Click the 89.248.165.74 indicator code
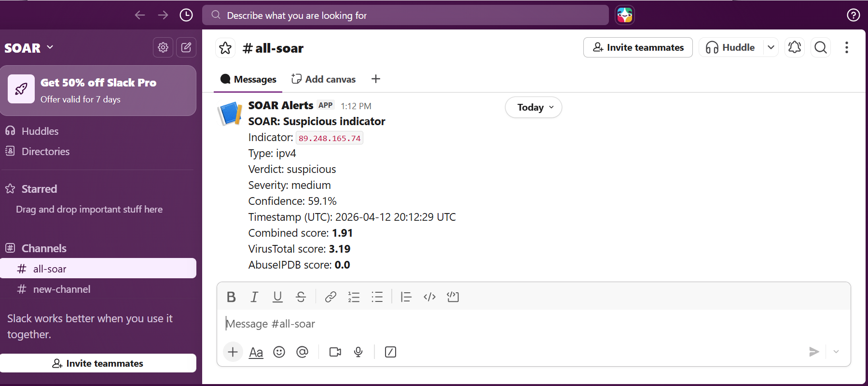 330,138
